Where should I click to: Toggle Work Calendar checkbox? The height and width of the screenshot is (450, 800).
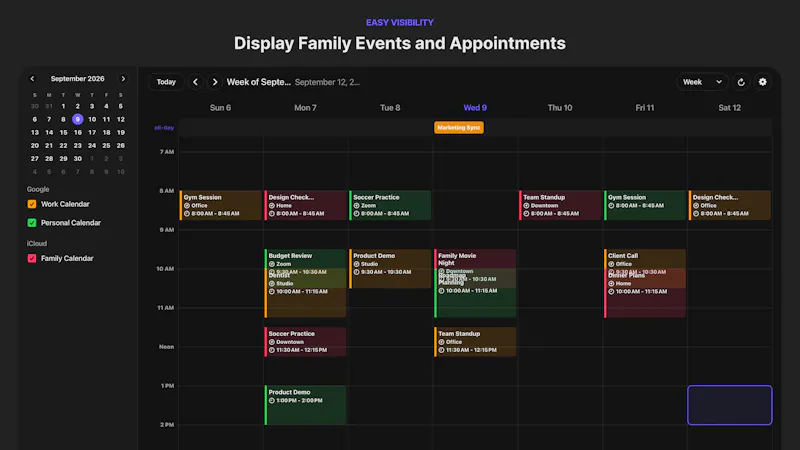pos(32,204)
